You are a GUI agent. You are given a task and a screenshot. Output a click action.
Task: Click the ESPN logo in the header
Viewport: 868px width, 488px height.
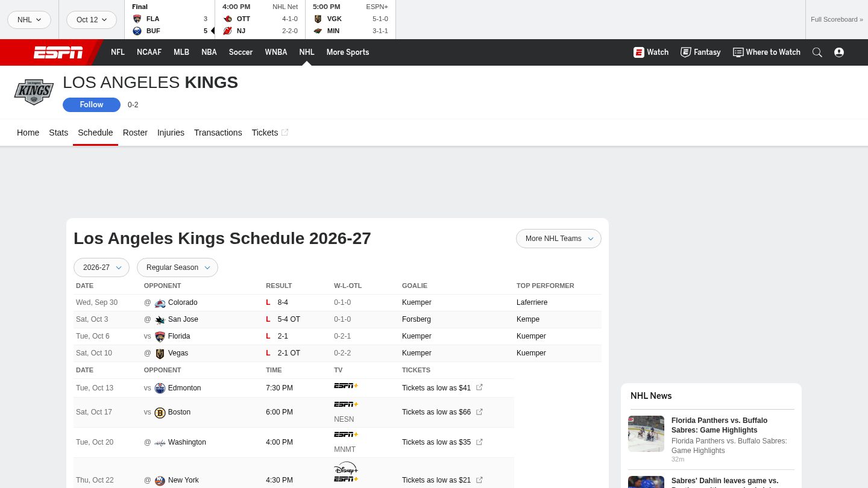(x=58, y=52)
